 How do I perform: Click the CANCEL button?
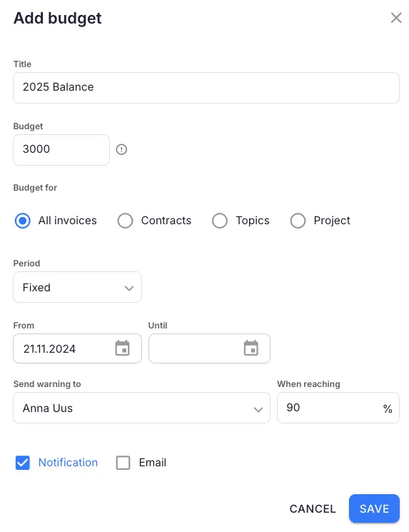pos(313,508)
